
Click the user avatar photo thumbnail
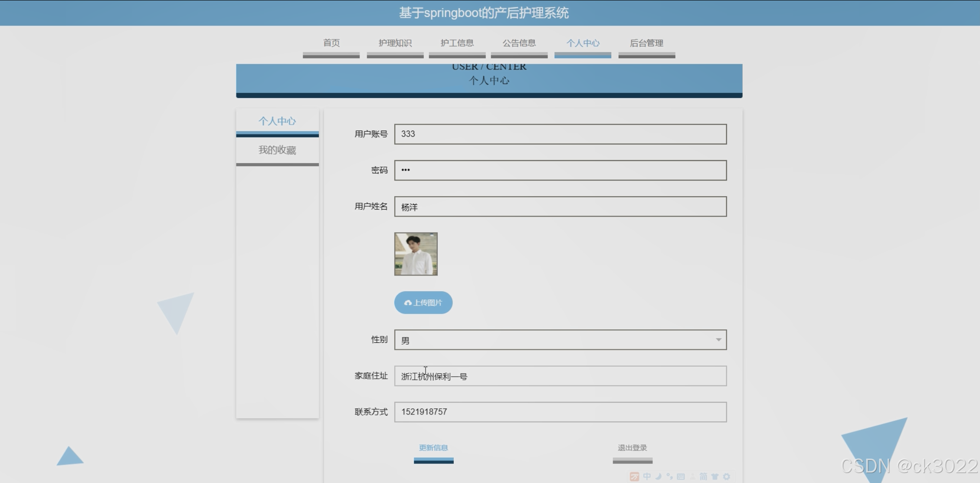[416, 254]
